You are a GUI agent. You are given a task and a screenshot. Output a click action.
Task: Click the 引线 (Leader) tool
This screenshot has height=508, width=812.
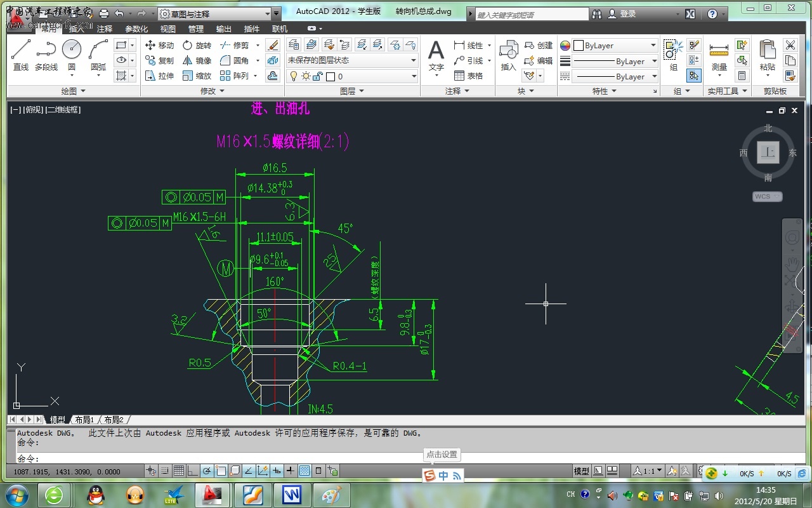coord(469,60)
